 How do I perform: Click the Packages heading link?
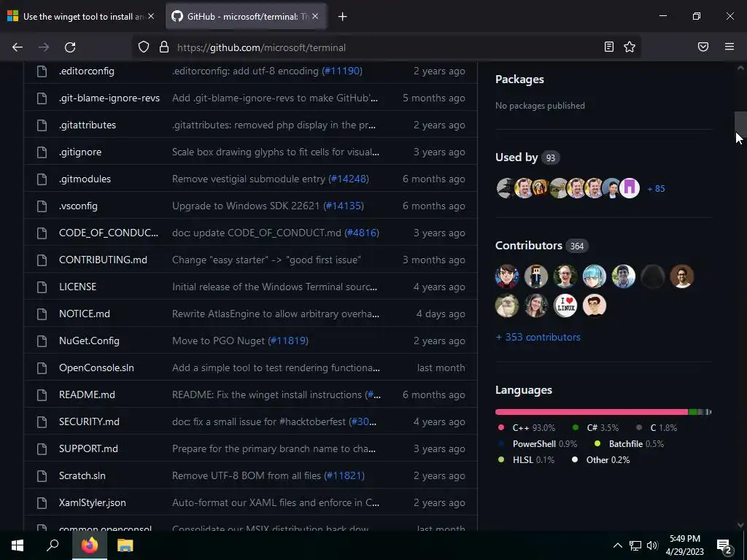(519, 79)
